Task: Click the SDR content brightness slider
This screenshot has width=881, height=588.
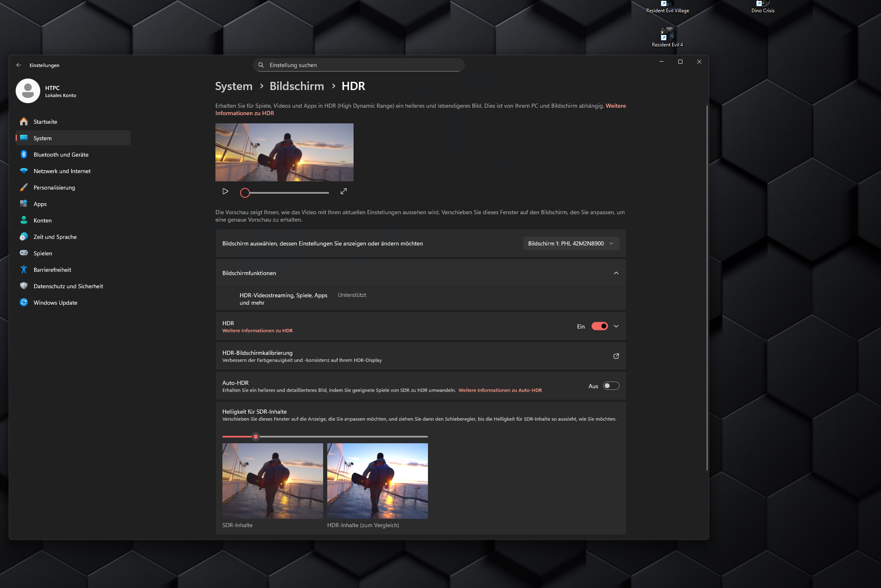Action: point(256,437)
